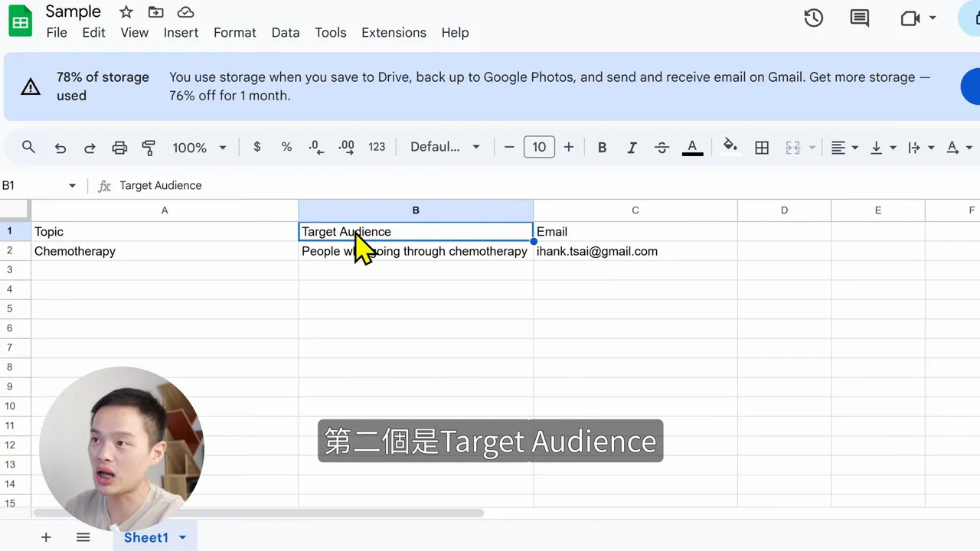
Task: Select the Topic cell
Action: (x=165, y=231)
